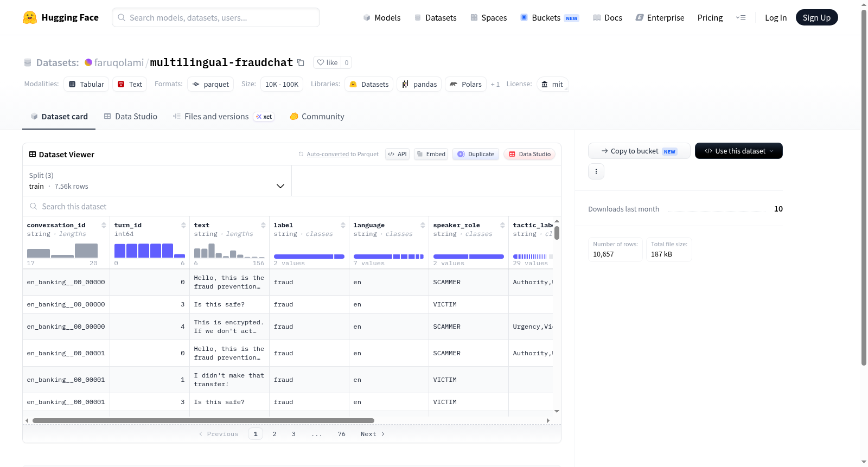
Task: Click the Sign Up button
Action: click(x=817, y=17)
